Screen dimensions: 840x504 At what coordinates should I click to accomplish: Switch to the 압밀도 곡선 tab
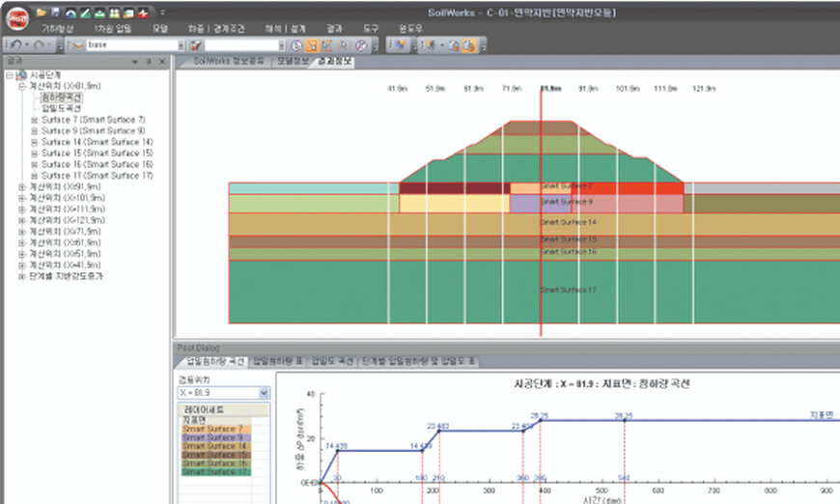[x=332, y=361]
